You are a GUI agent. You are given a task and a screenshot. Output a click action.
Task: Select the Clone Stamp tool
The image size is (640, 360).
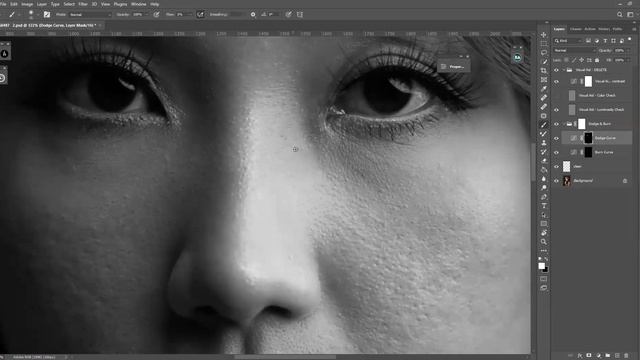pyautogui.click(x=544, y=142)
